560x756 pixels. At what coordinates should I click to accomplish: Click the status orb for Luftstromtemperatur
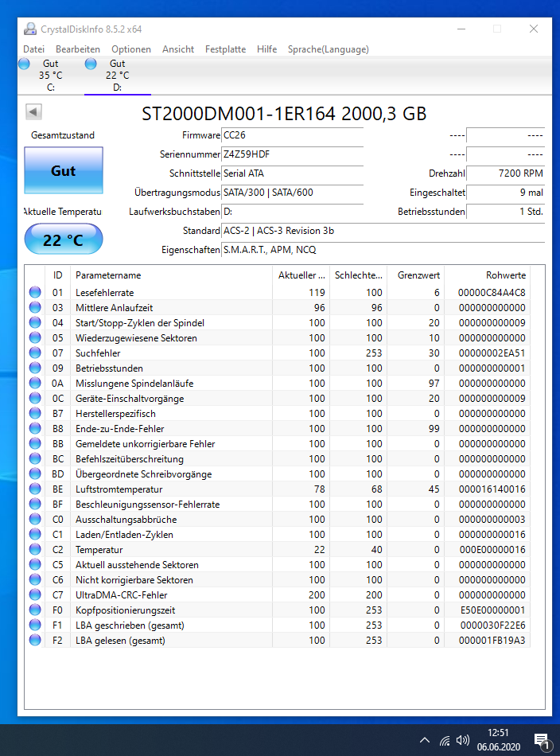[x=35, y=489]
